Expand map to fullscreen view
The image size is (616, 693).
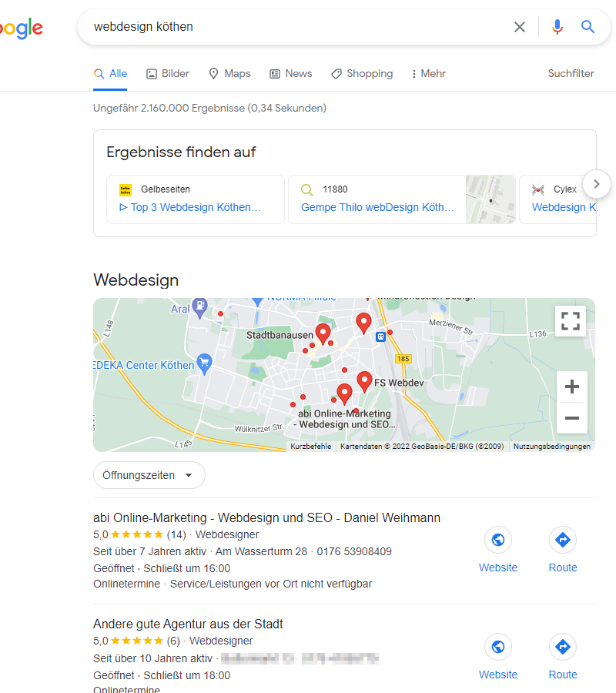[x=571, y=321]
